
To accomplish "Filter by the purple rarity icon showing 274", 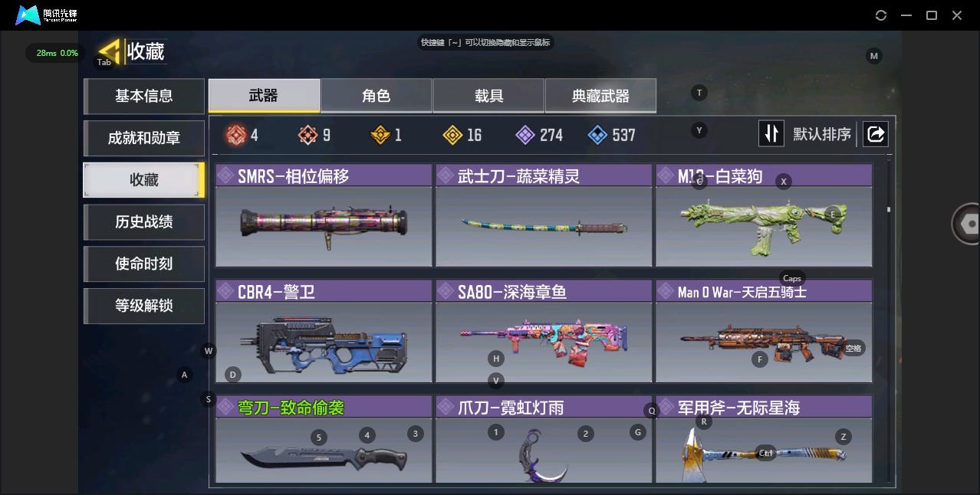I will (525, 135).
